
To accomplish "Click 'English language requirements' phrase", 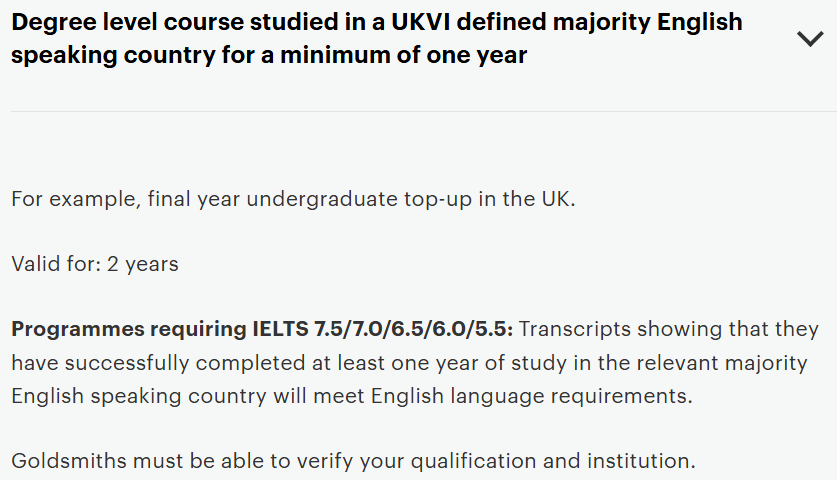I will [x=531, y=395].
